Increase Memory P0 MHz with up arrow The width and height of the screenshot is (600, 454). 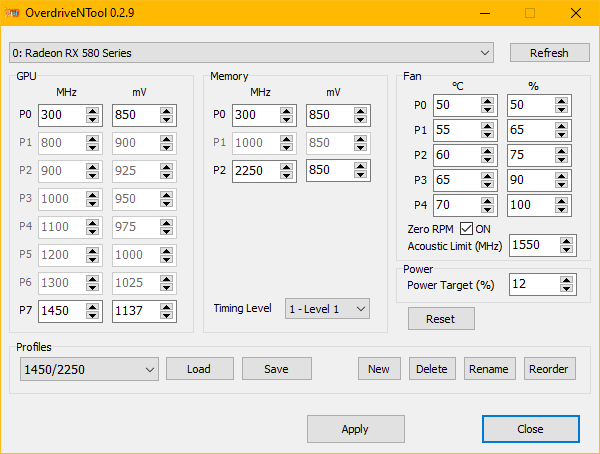[x=287, y=111]
